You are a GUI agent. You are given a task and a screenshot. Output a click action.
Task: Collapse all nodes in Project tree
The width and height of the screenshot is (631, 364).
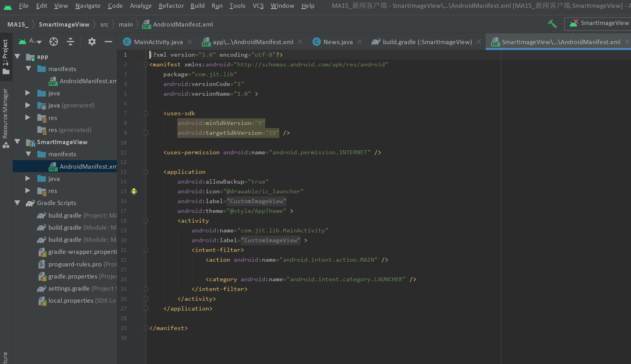[70, 41]
